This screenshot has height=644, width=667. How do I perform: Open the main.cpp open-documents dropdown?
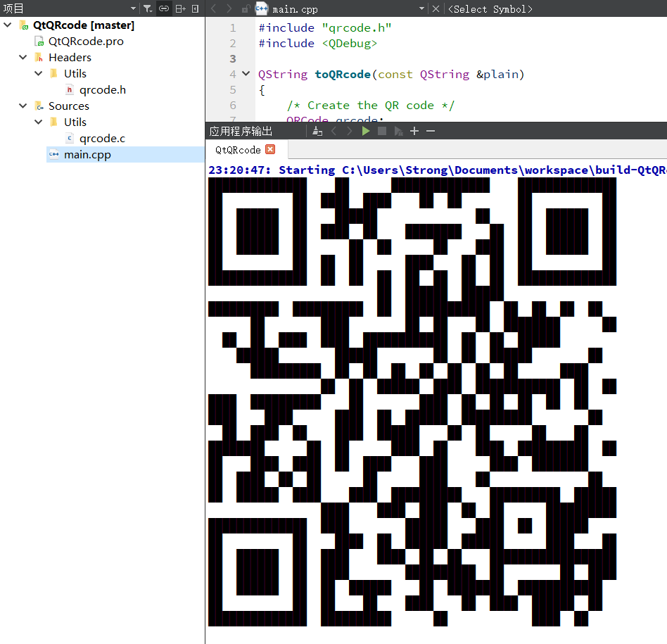click(421, 8)
